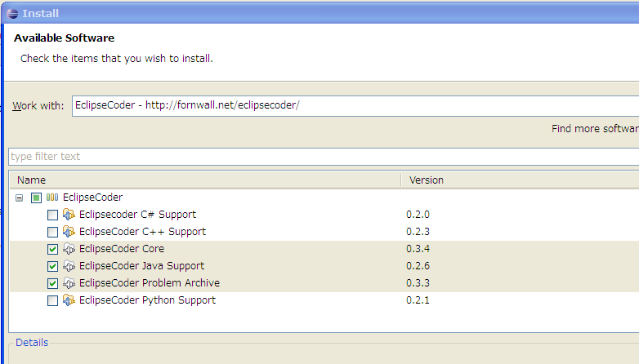Screen dimensions: 639x364
Task: Click the EclipseCoder Core feature icon
Action: pos(69,249)
